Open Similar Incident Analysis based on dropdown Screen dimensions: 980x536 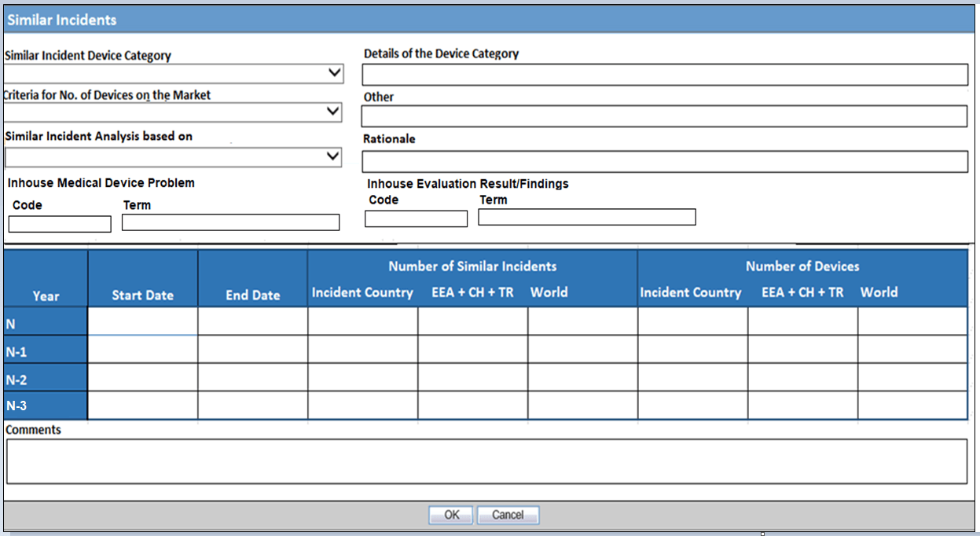click(x=173, y=157)
